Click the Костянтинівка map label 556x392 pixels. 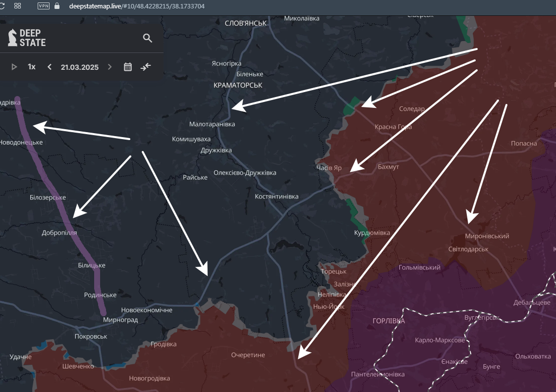277,196
